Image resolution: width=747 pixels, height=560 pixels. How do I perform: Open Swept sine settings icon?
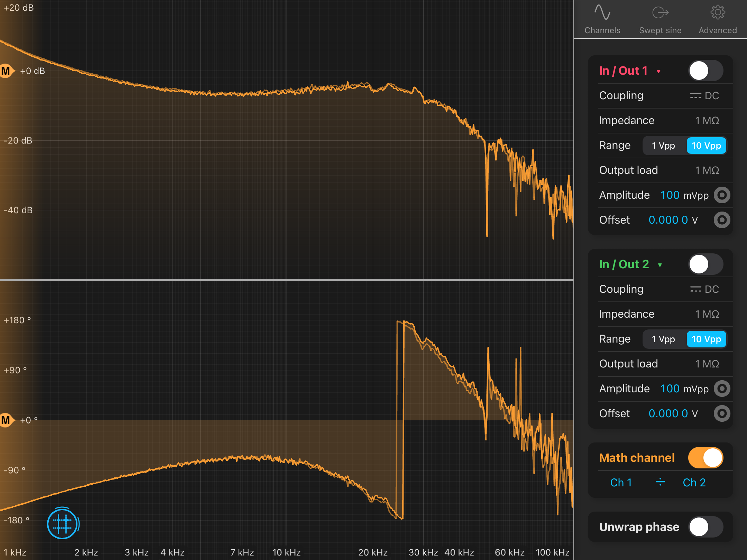pos(660,13)
